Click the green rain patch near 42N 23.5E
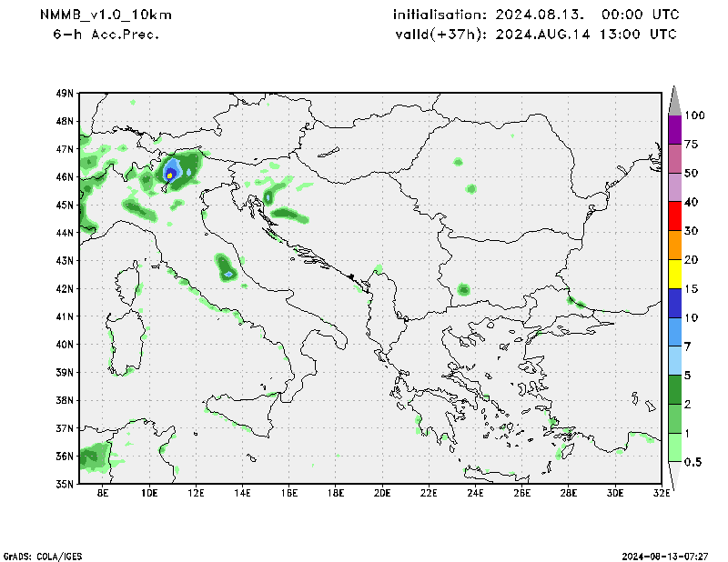This screenshot has width=728, height=562. pyautogui.click(x=464, y=290)
